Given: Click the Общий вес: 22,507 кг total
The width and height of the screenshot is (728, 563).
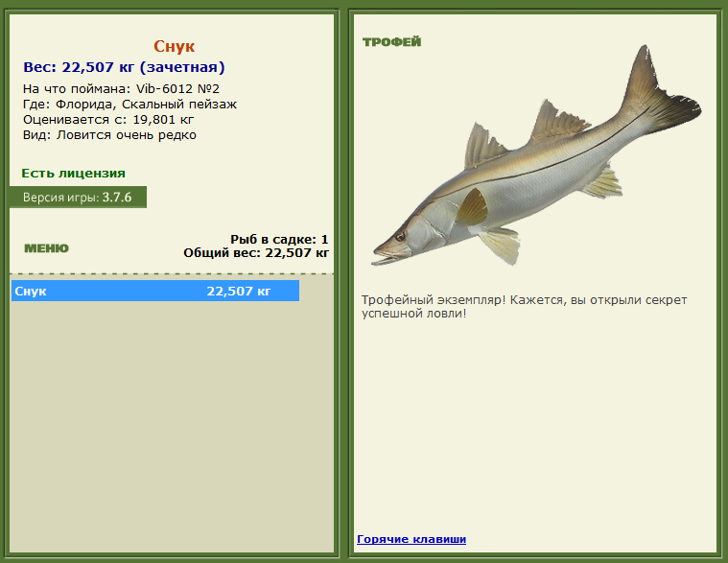Looking at the screenshot, I should [x=256, y=253].
